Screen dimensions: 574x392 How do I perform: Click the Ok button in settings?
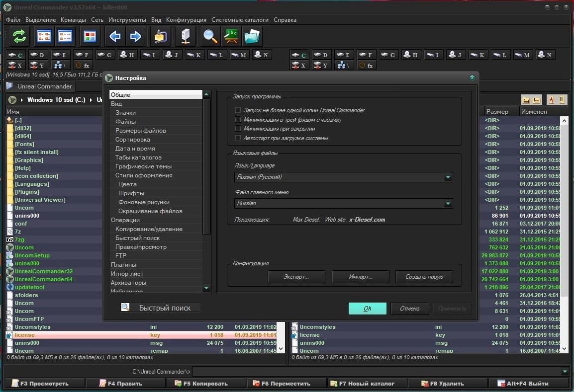pos(367,308)
